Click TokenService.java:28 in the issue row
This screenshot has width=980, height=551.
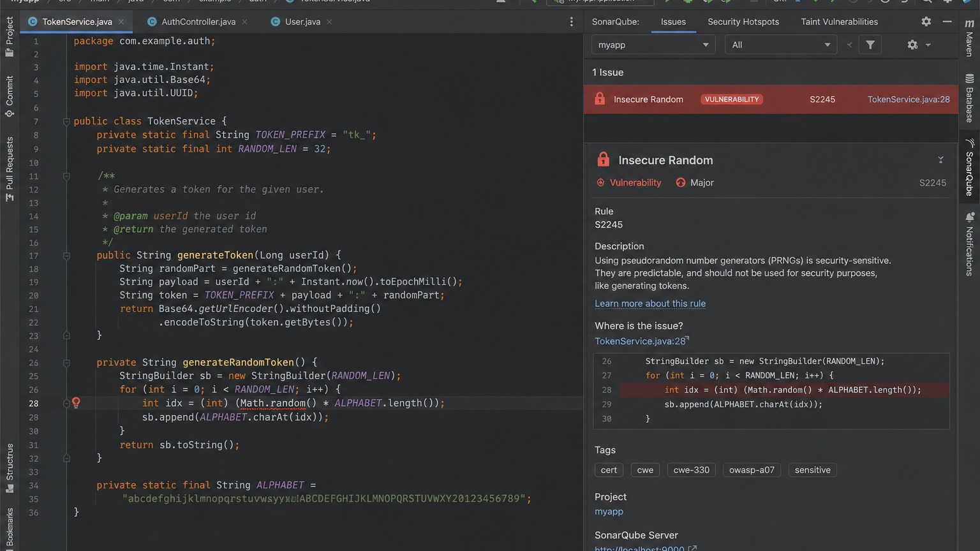909,99
